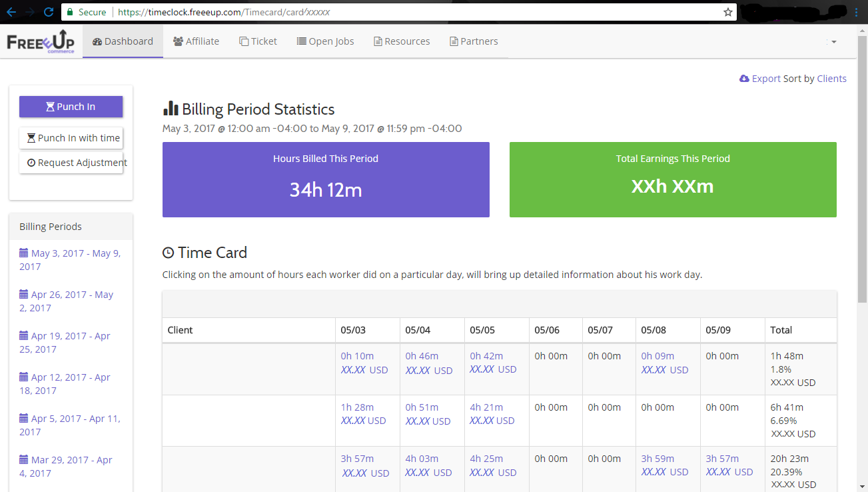Click the FreeeUp commerce logo
The image size is (868, 492).
[41, 41]
